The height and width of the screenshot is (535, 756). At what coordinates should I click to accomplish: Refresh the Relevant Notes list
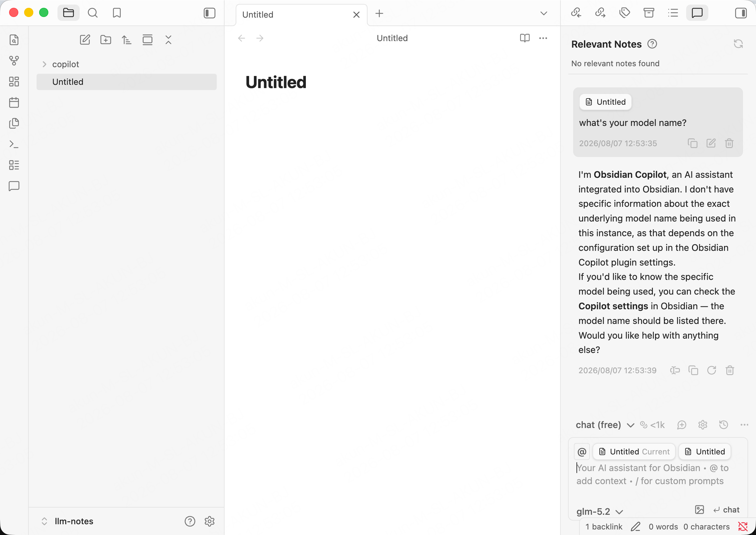tap(738, 44)
